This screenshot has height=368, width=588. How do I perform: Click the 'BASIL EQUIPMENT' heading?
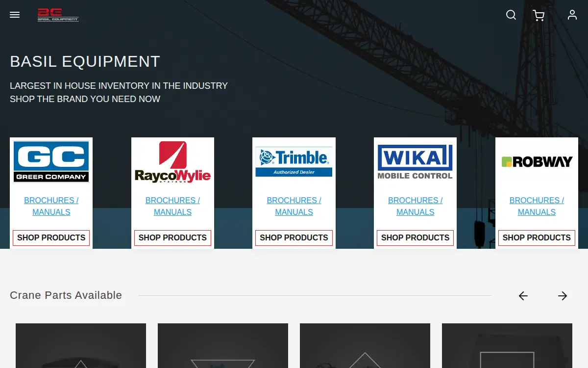85,61
